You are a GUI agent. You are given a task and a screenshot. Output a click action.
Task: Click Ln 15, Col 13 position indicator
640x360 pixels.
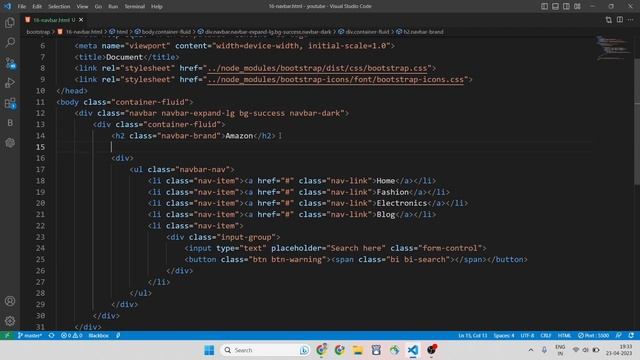coord(473,336)
